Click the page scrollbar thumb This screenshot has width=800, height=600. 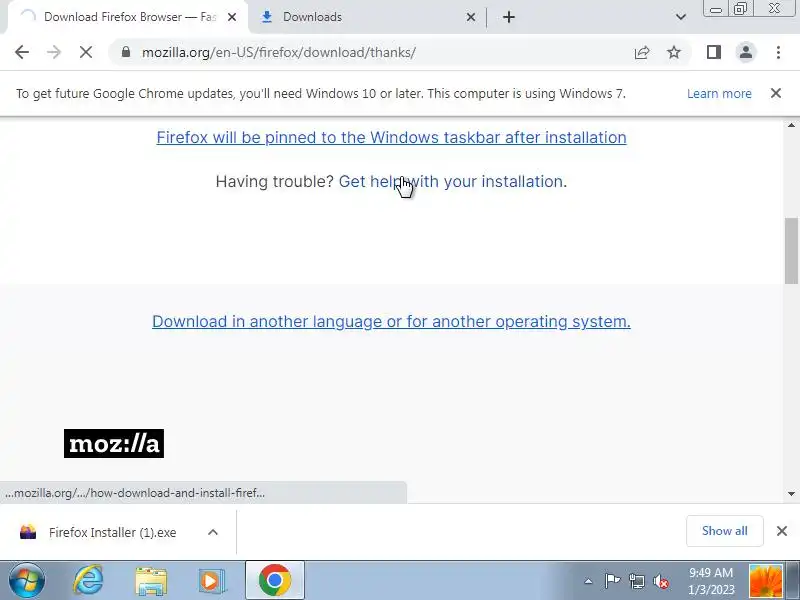click(791, 251)
